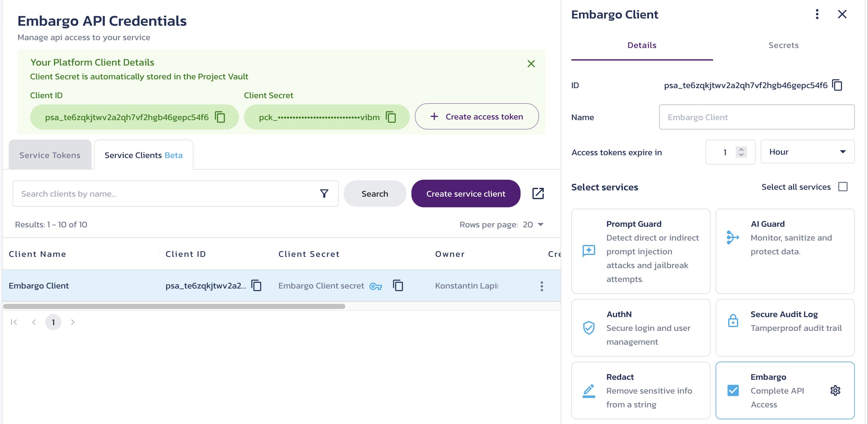Image resolution: width=868 pixels, height=424 pixels.
Task: Click the Client Secret column header
Action: [309, 254]
